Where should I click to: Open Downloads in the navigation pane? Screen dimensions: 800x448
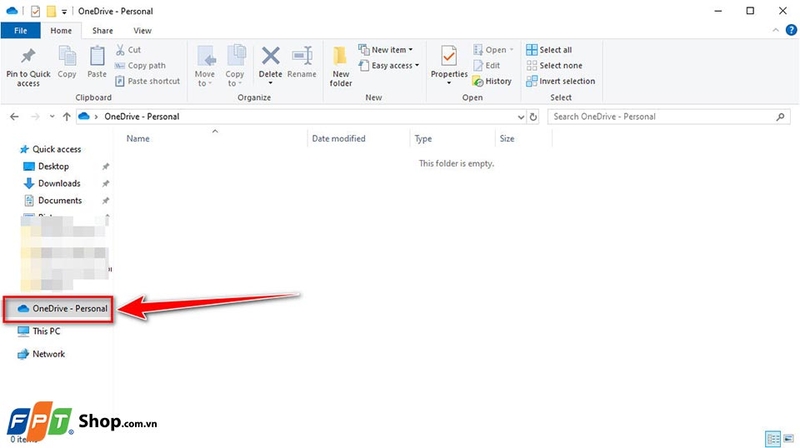click(x=52, y=183)
